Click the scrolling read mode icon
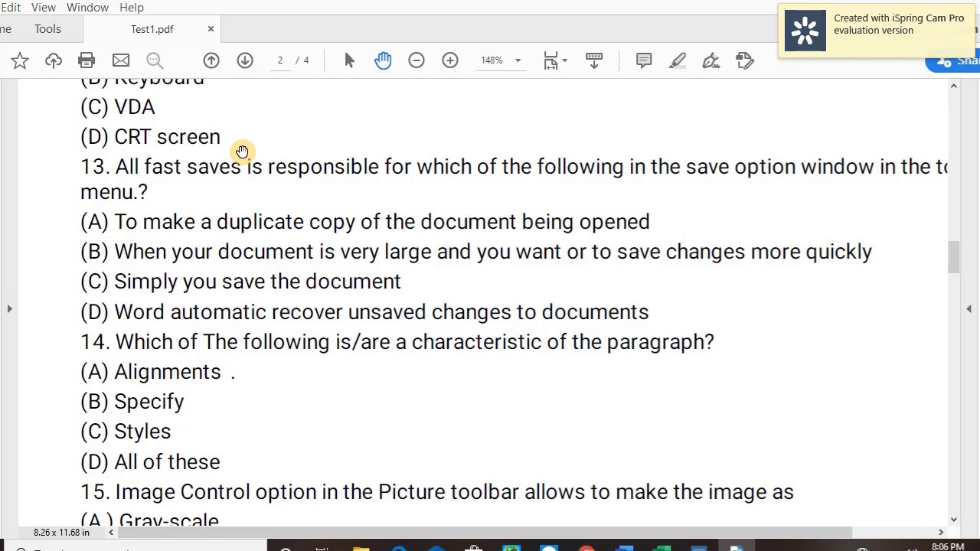 click(x=594, y=60)
